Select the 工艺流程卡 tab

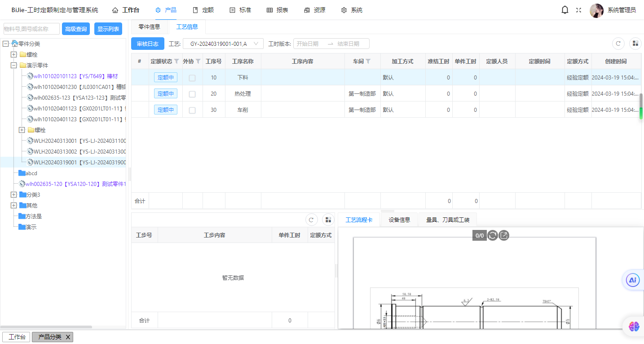click(x=359, y=220)
